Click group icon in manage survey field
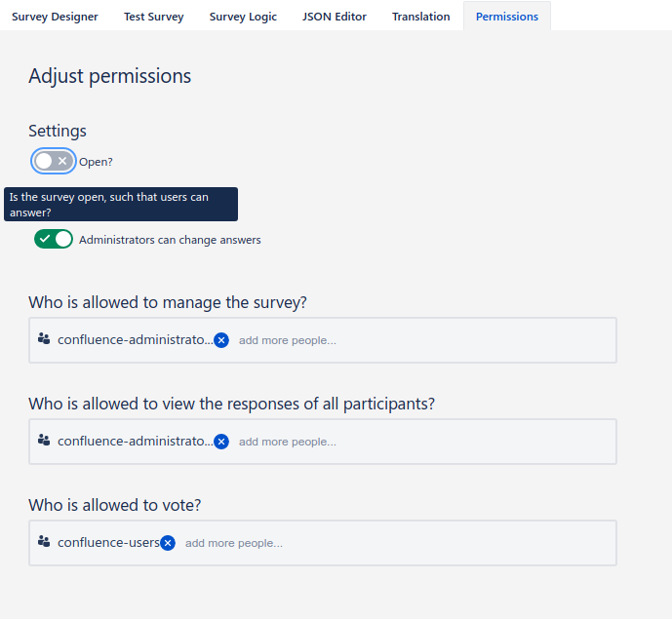Viewport: 672px width, 619px height. pyautogui.click(x=44, y=339)
